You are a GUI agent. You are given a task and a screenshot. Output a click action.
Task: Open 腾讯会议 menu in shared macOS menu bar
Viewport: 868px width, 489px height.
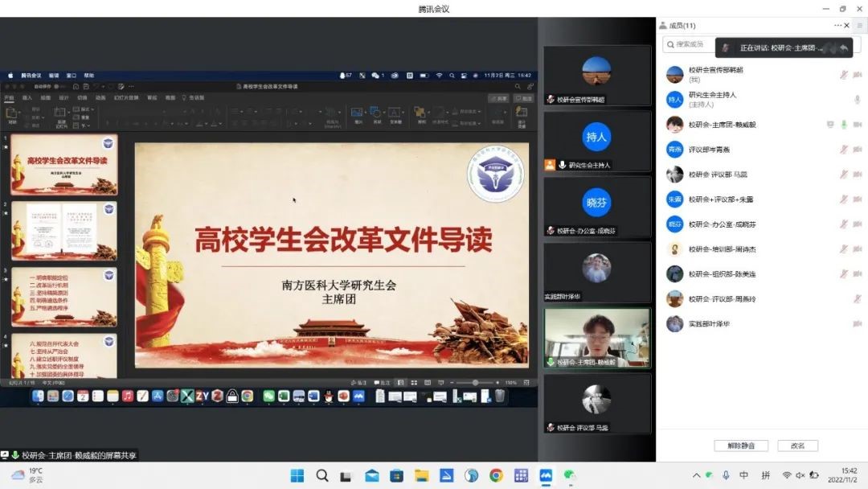[x=31, y=76]
